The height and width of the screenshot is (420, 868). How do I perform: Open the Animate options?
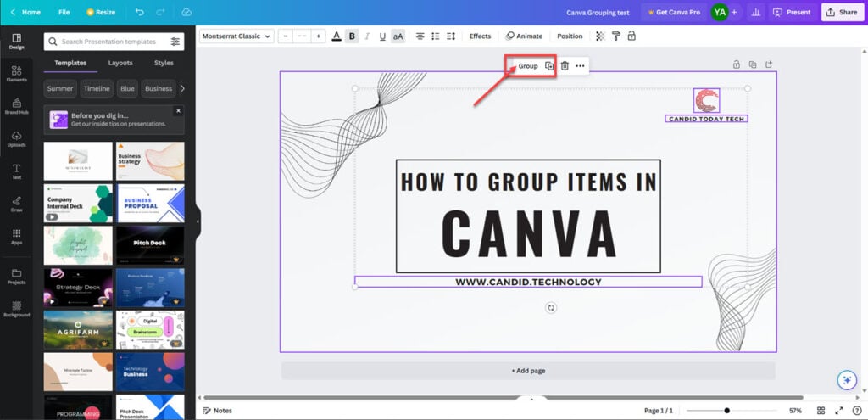click(x=524, y=36)
